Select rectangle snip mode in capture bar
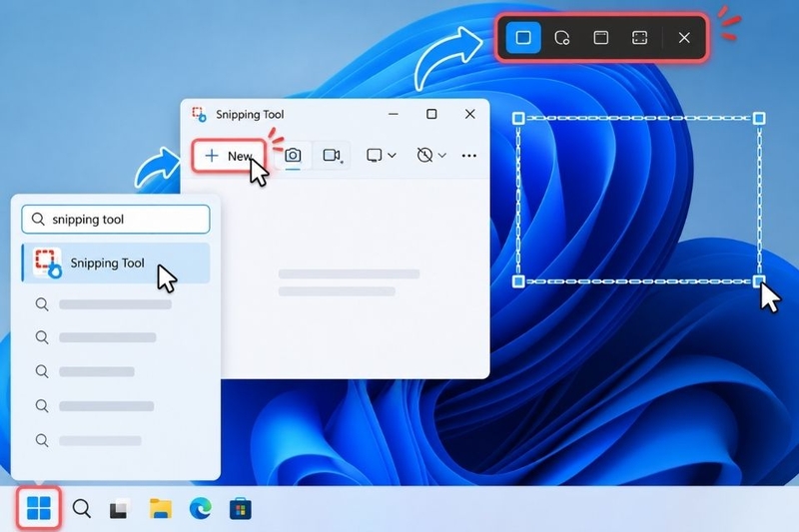The image size is (799, 532). (523, 38)
